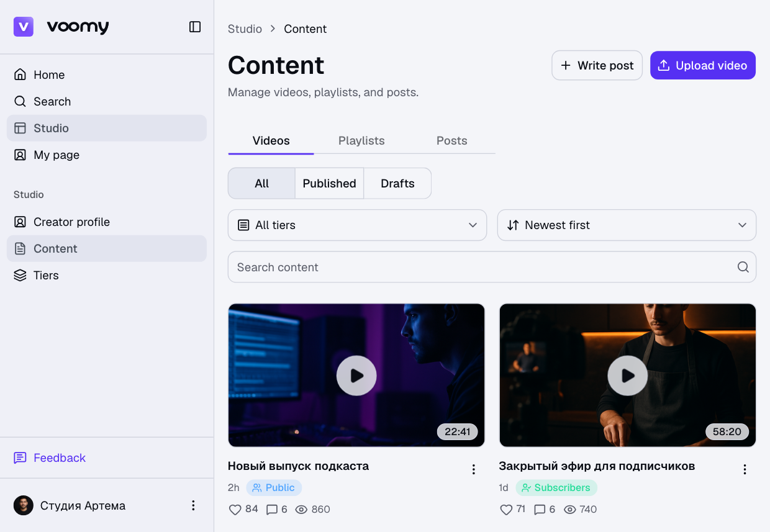770x532 pixels.
Task: Click views eye icon showing 860
Action: [302, 510]
